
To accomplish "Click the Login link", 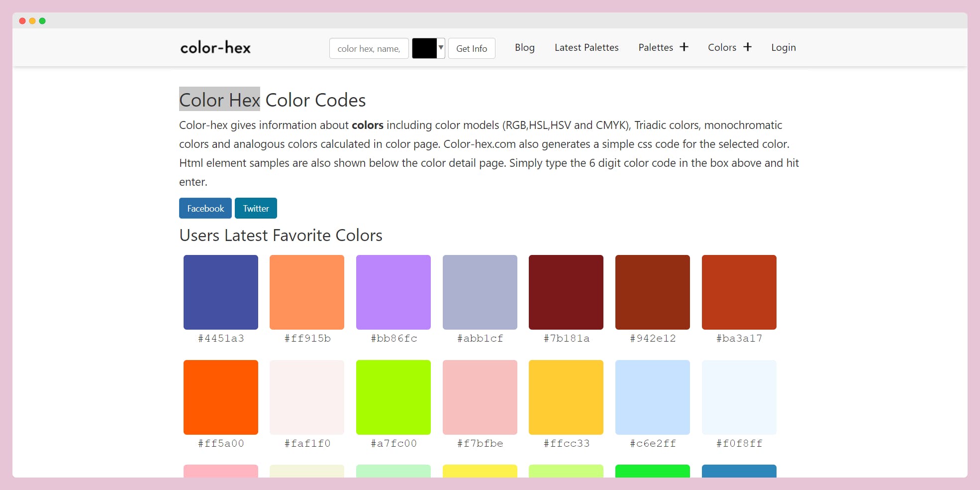I will [784, 47].
